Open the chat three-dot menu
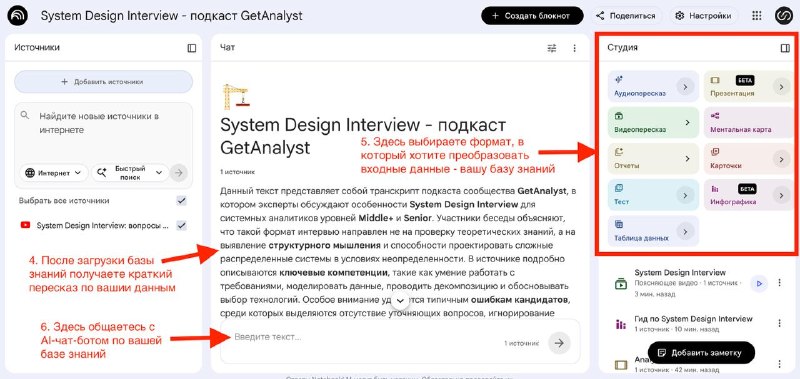 (574, 48)
